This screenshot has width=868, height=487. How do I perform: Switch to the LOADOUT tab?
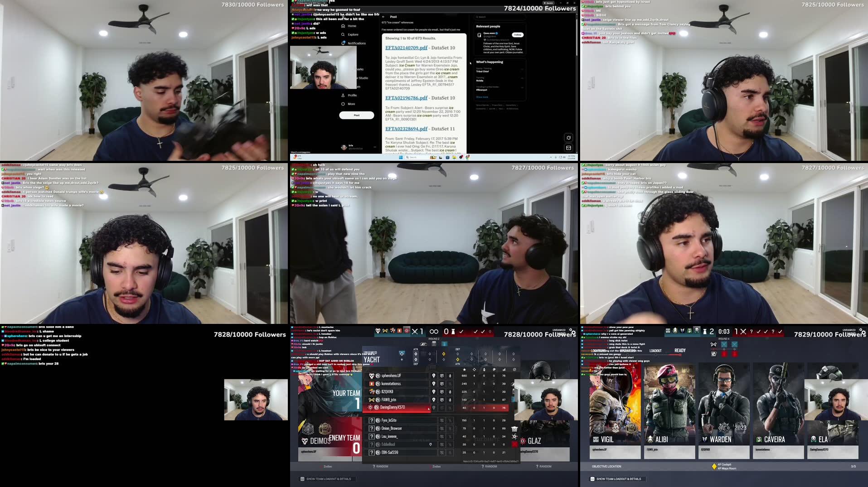[x=655, y=350]
